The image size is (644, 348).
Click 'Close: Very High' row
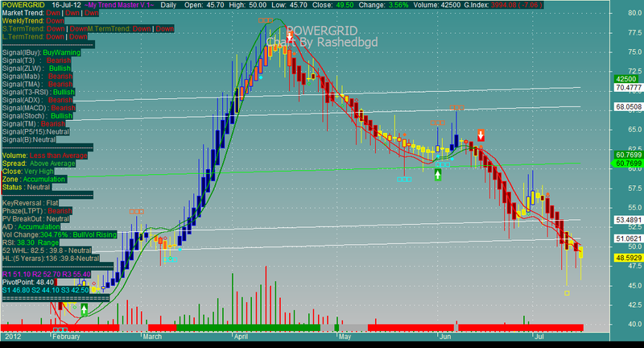(x=28, y=172)
